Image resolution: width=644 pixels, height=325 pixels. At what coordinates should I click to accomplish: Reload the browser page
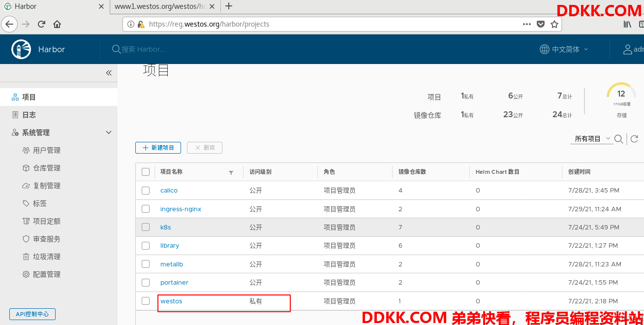(41, 24)
